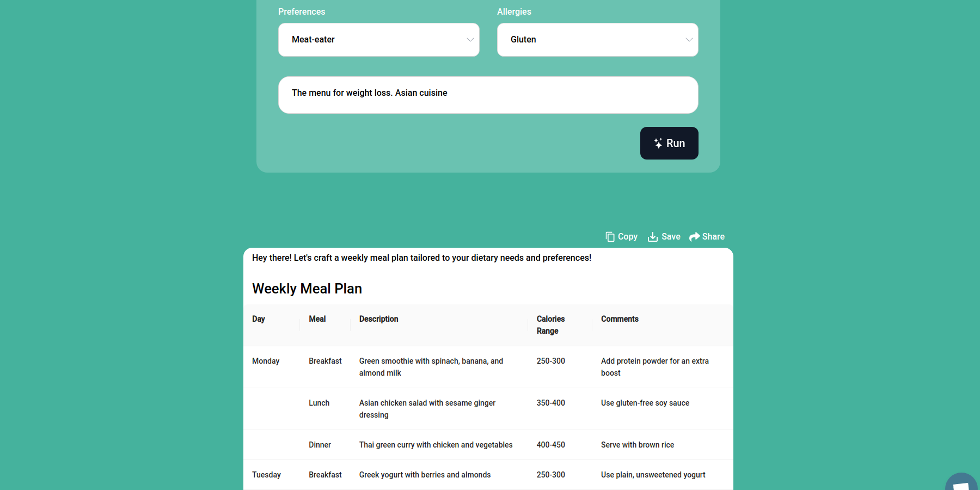Click the forward-arrow Share glyph

695,236
